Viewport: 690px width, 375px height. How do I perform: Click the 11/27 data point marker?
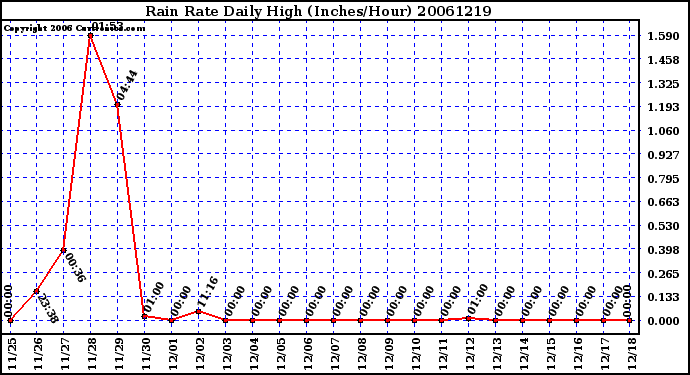[x=63, y=250]
